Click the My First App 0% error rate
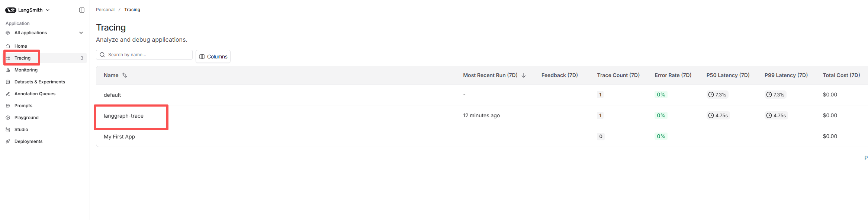The height and width of the screenshot is (220, 868). click(661, 136)
